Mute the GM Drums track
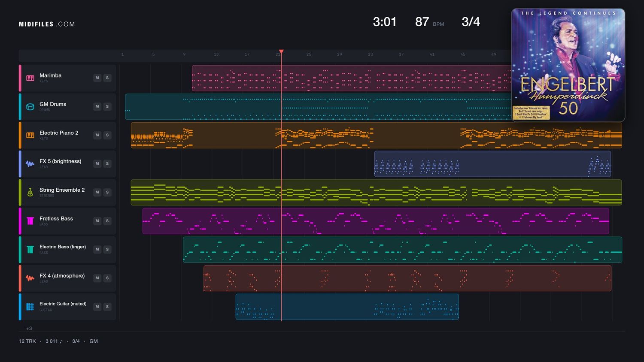 coord(97,106)
